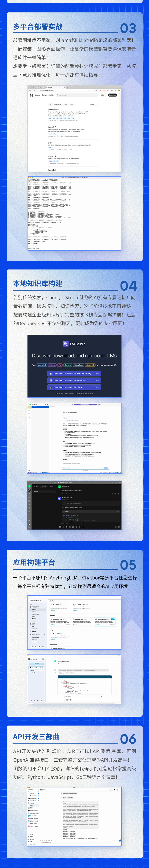This screenshot has height=868, width=149.
Task: Select the All filter tab on Ollama
Action: (x=51, y=104)
